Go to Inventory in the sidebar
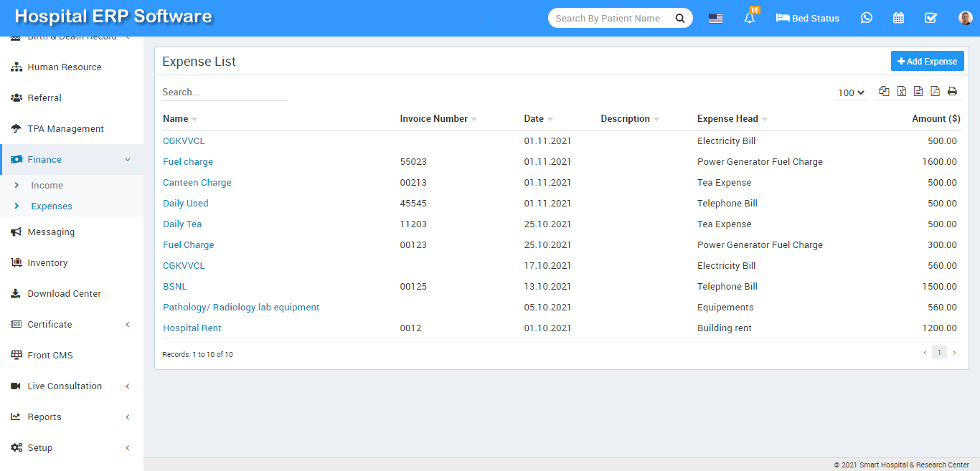Image resolution: width=980 pixels, height=471 pixels. click(x=47, y=262)
